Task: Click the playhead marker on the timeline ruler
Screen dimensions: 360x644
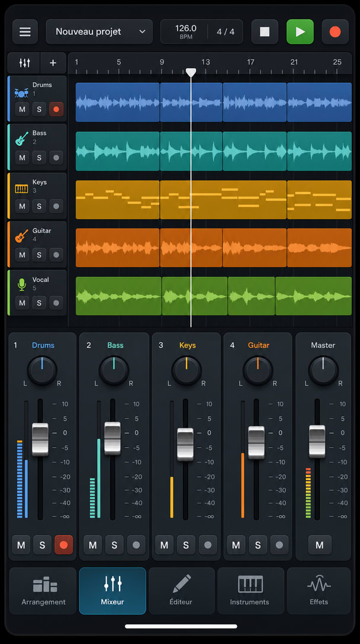Action: tap(191, 72)
